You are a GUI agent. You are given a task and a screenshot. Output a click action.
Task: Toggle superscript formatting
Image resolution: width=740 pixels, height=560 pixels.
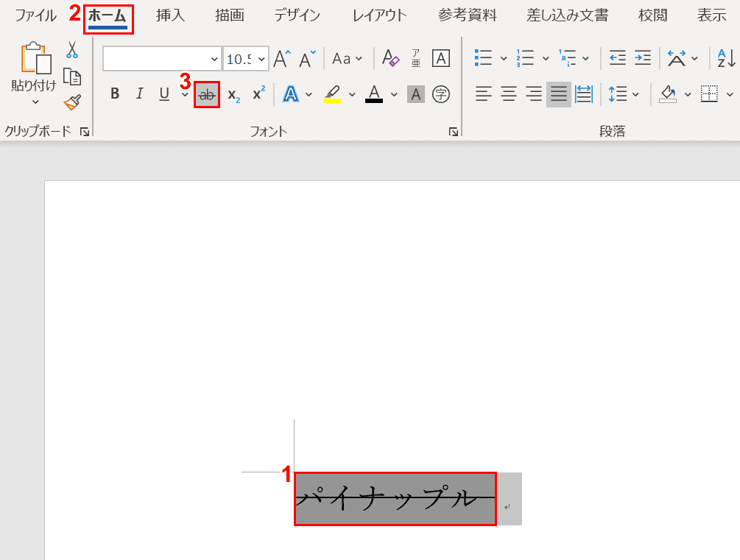point(258,93)
